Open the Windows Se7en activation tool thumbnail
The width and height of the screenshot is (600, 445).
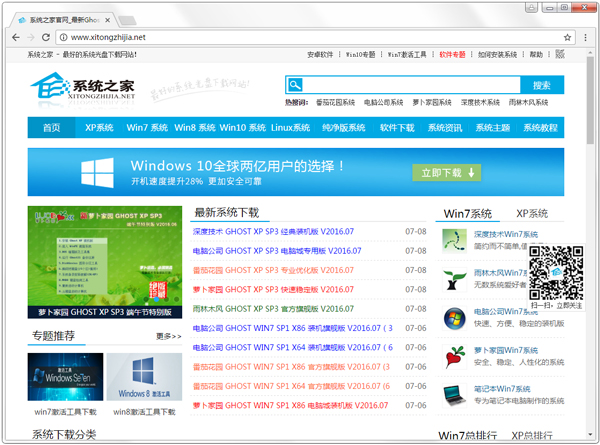tap(65, 377)
